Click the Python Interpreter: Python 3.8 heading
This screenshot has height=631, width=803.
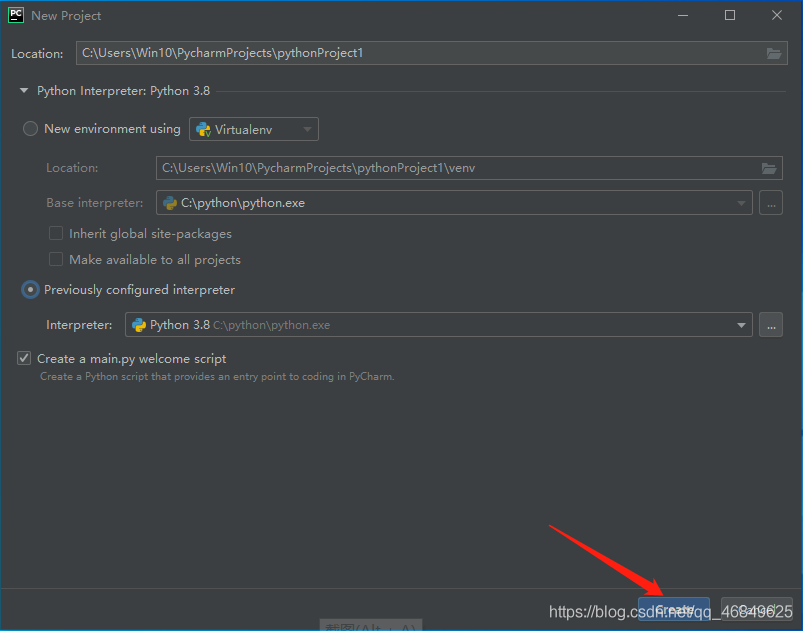pyautogui.click(x=123, y=91)
